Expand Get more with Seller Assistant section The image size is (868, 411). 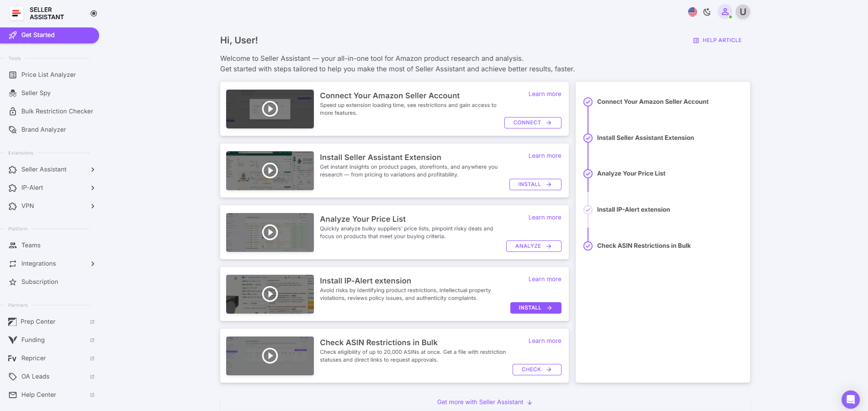click(x=485, y=402)
